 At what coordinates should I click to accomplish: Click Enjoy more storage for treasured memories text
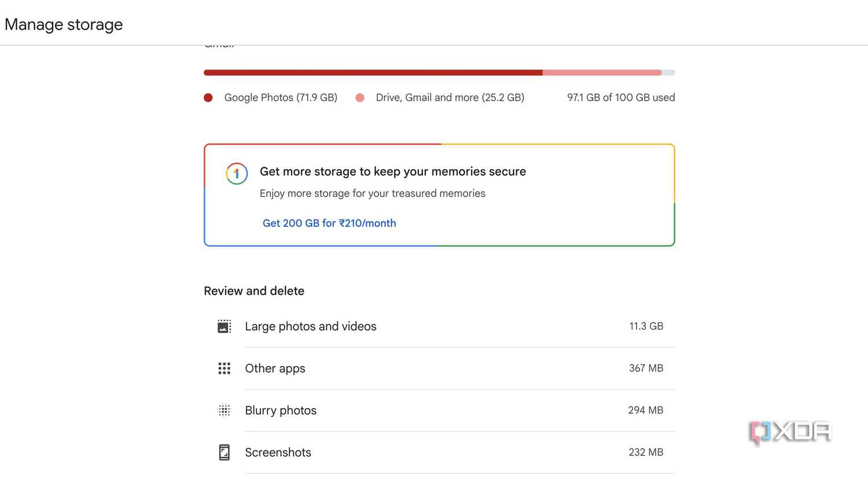tap(373, 193)
